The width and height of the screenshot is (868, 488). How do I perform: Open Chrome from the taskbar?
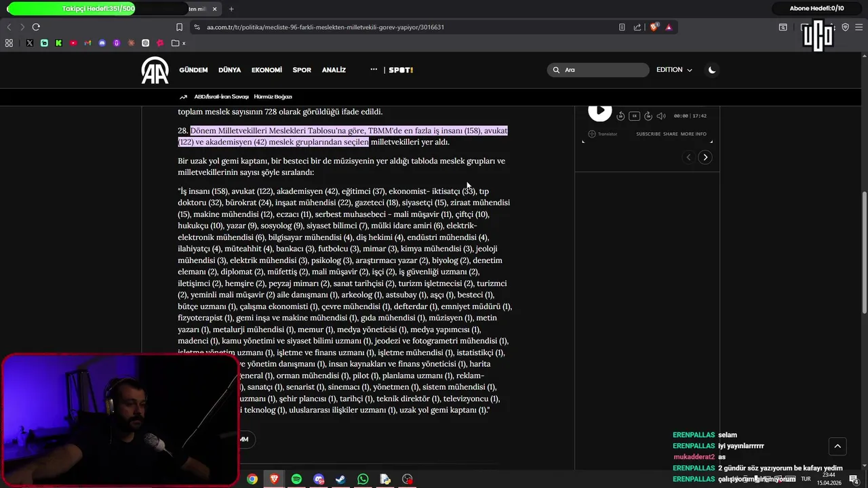coord(252,479)
